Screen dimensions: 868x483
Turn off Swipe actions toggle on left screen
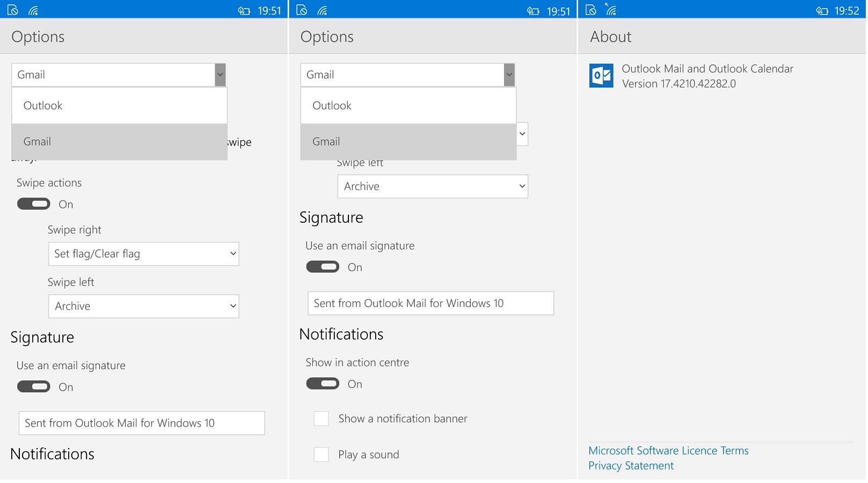tap(34, 204)
